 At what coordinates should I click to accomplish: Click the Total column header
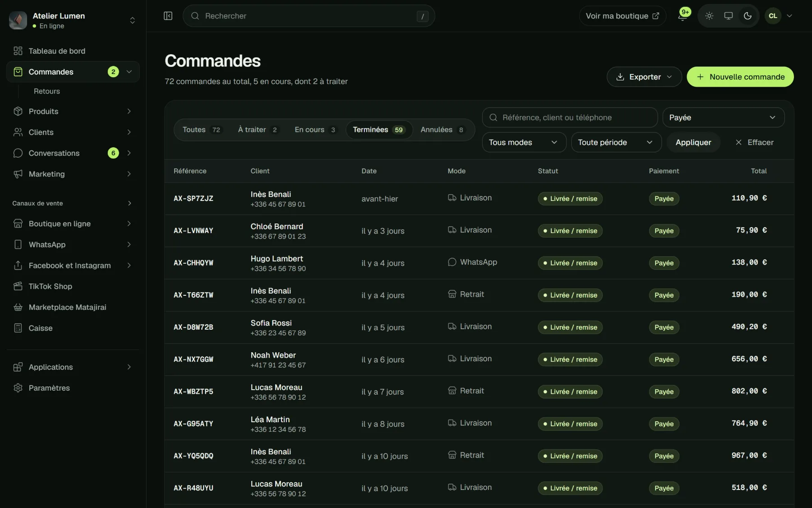tap(758, 171)
